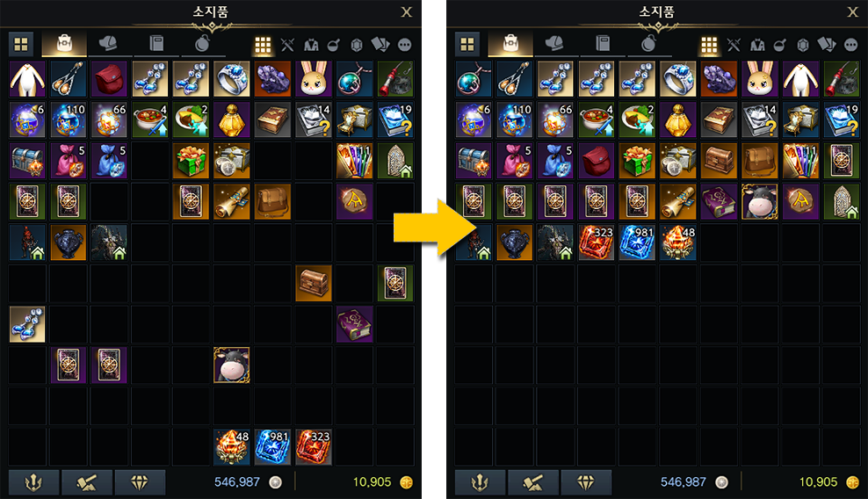Click the gold coin total 10,905 in the right inventory
868x499 pixels.
[818, 481]
